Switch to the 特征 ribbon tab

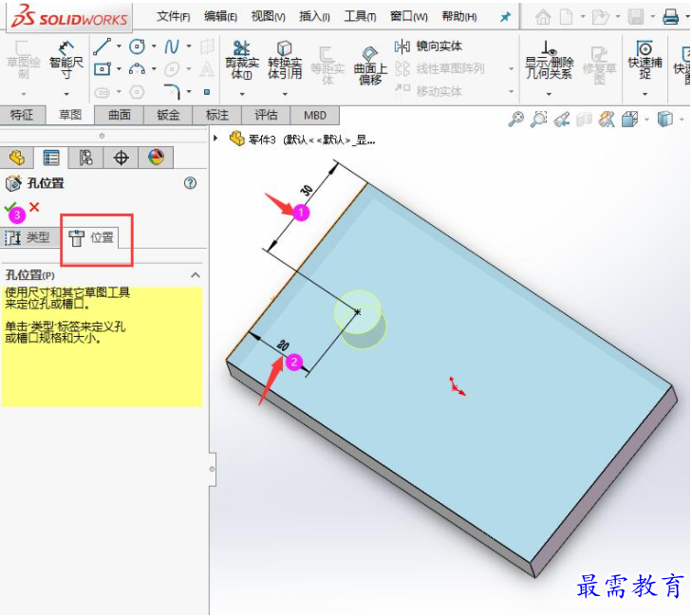pos(22,115)
